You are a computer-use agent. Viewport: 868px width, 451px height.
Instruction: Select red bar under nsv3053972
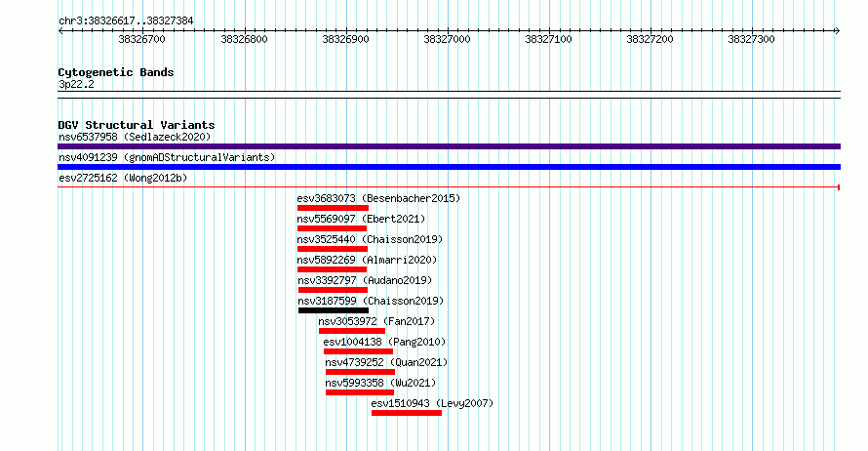pyautogui.click(x=352, y=331)
